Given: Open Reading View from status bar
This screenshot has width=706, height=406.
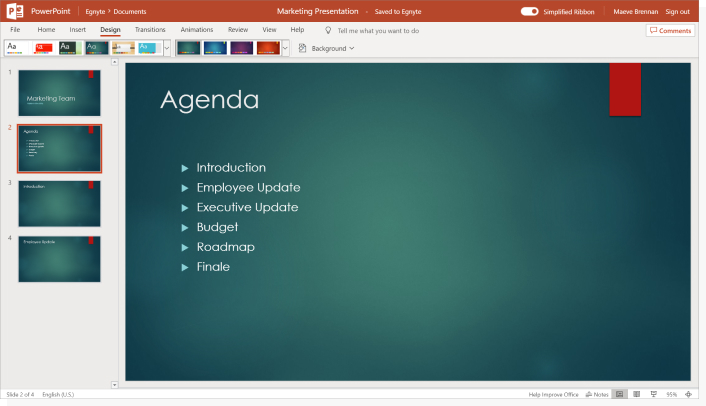Looking at the screenshot, I should pos(637,395).
